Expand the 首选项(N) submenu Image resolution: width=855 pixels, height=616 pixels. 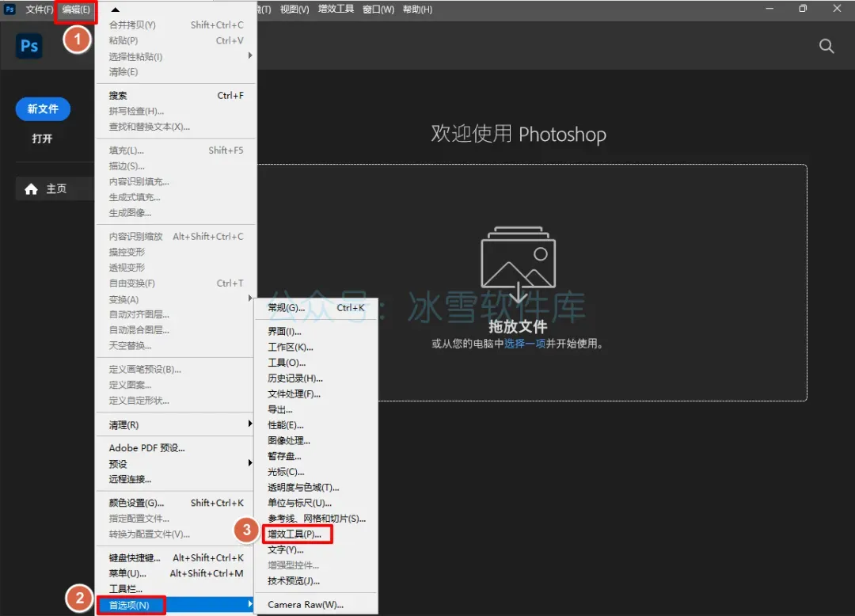(176, 605)
